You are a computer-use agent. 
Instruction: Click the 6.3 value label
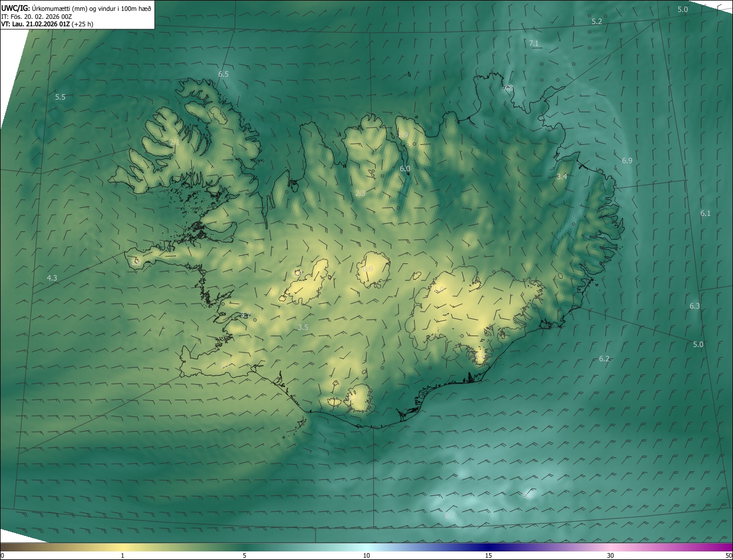(695, 306)
